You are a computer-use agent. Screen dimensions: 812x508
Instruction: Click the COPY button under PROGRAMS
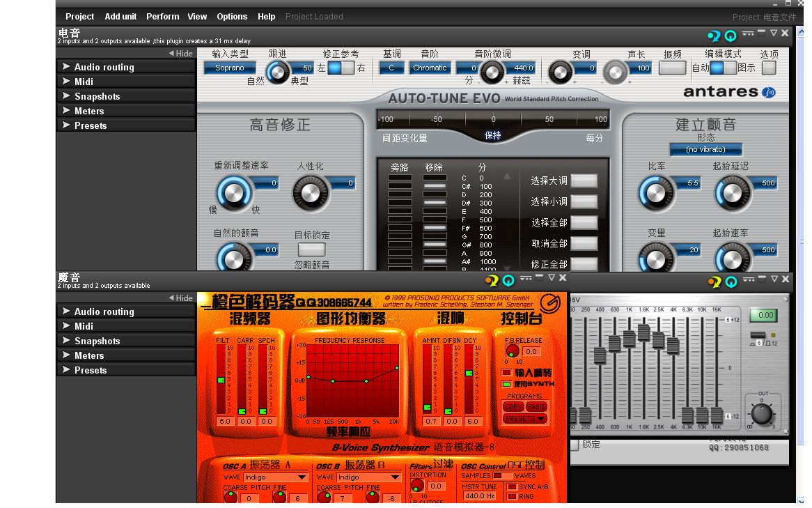pyautogui.click(x=513, y=407)
